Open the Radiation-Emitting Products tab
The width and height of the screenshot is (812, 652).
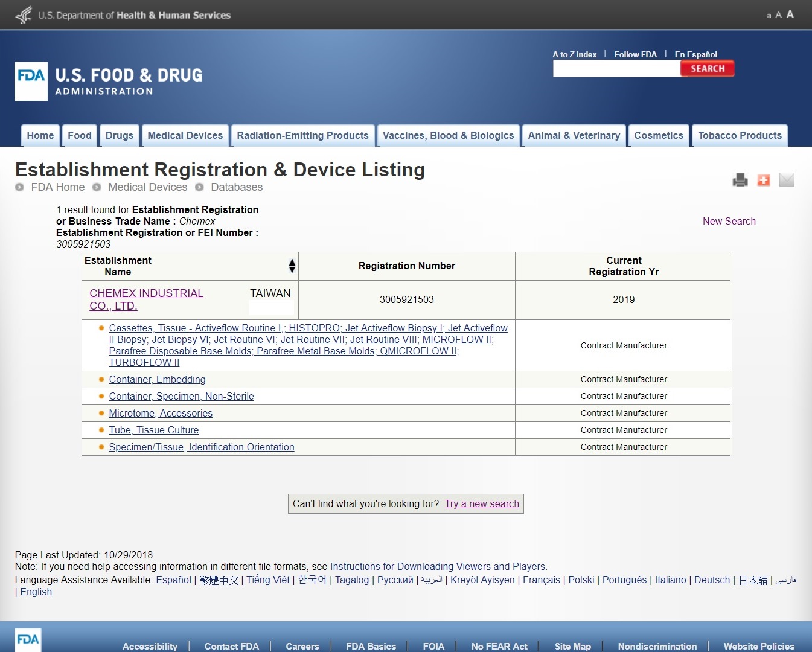tap(302, 136)
